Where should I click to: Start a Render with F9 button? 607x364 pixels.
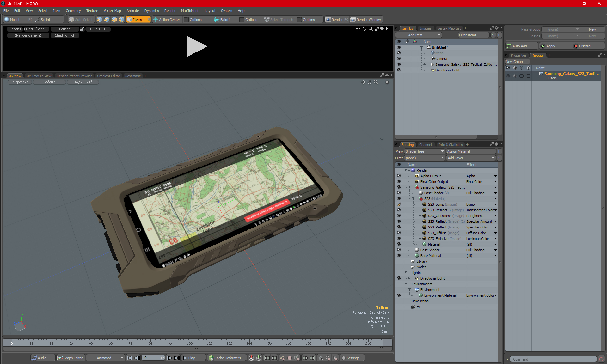[x=337, y=20]
